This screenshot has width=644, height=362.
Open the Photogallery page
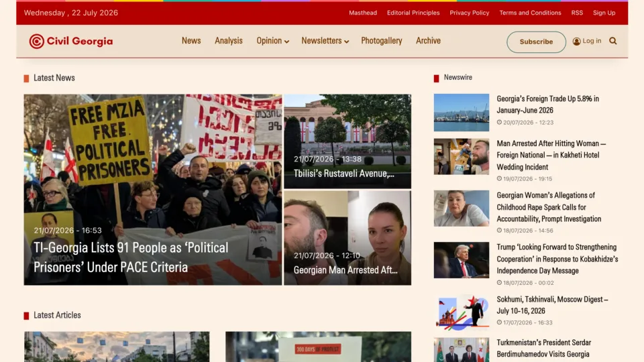pos(382,41)
